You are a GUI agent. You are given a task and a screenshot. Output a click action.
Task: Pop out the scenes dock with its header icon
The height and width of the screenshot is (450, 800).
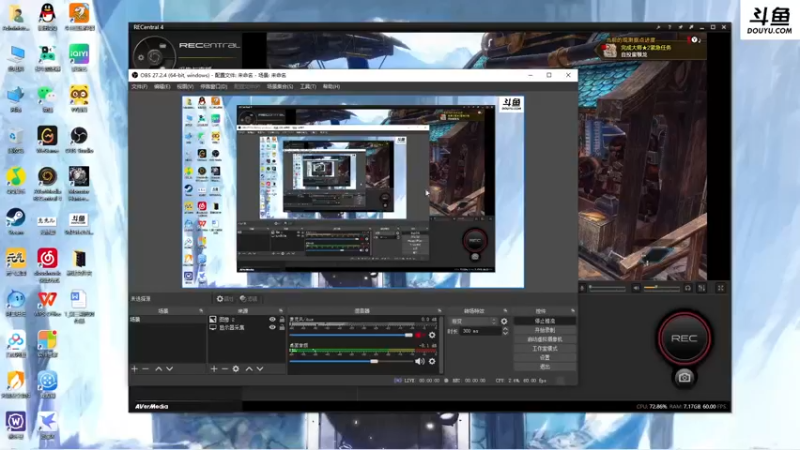pos(201,311)
